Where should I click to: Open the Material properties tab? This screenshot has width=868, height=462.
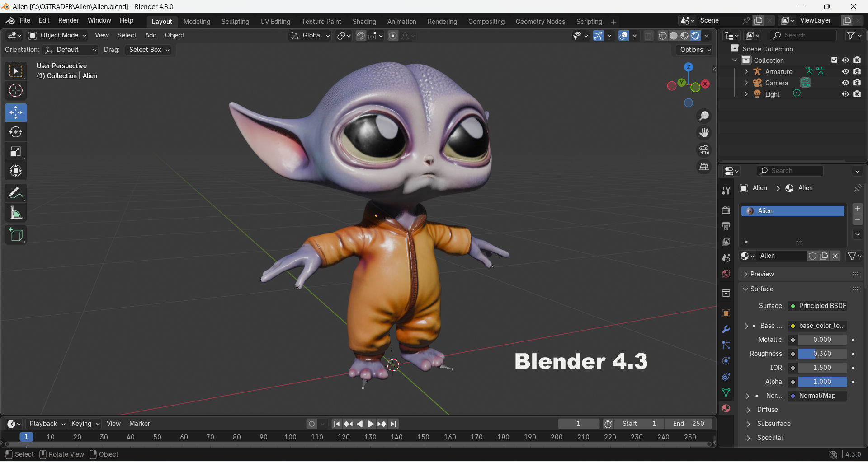tap(726, 408)
